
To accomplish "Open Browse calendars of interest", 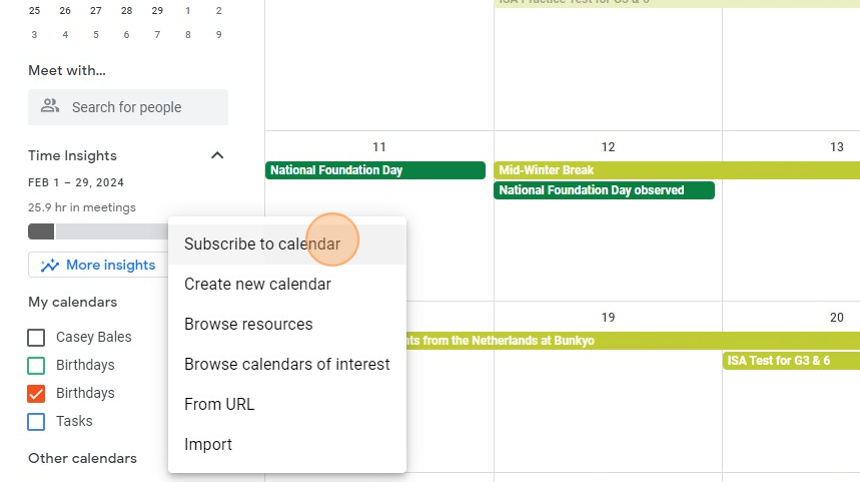I will (x=287, y=364).
